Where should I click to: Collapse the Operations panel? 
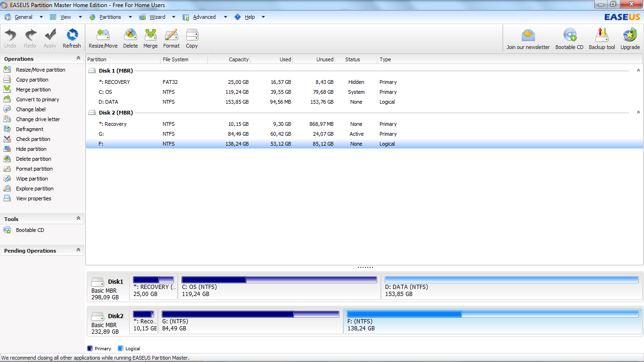[78, 58]
